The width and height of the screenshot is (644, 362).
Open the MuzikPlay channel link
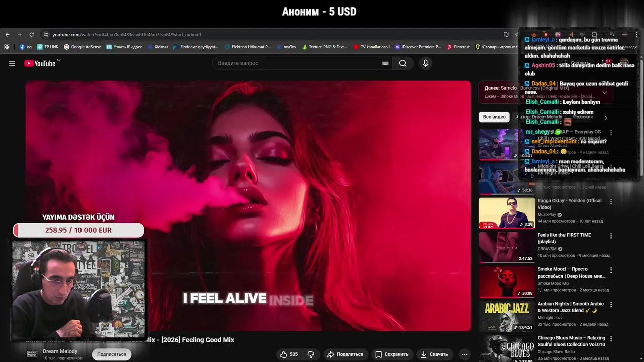point(547,215)
